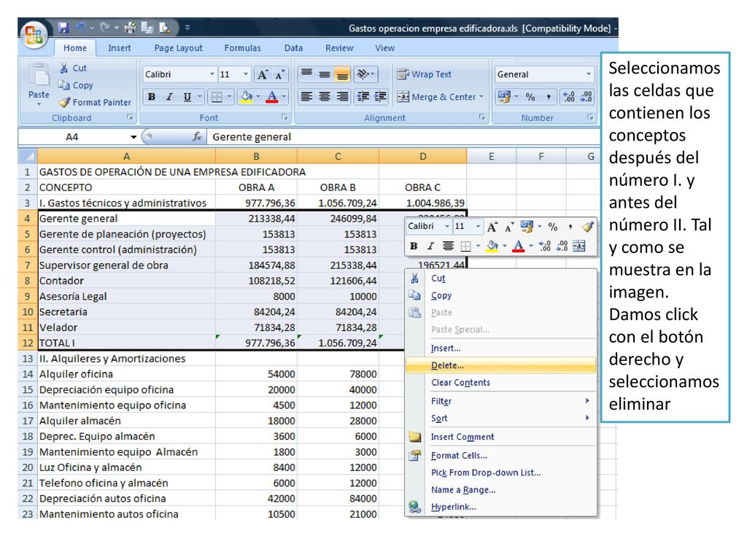The height and width of the screenshot is (560, 747).
Task: Toggle Wrap Text
Action: coord(424,74)
